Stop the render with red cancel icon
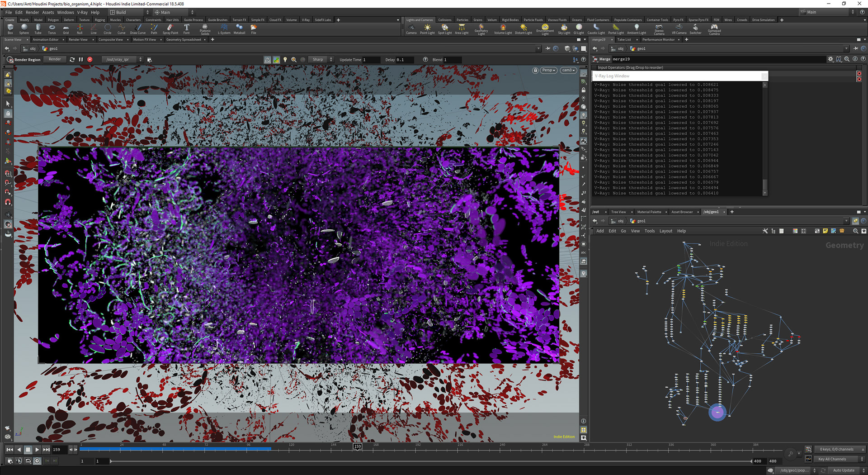The image size is (868, 475). [90, 60]
